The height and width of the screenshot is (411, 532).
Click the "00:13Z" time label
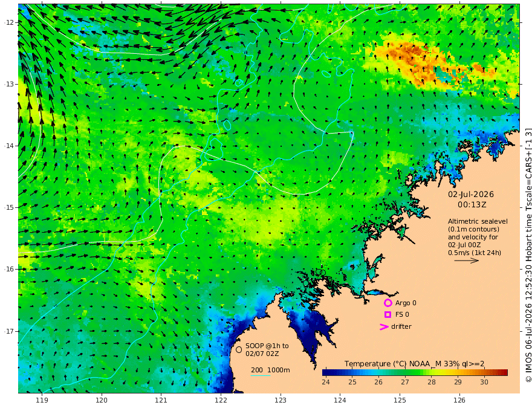(x=472, y=205)
